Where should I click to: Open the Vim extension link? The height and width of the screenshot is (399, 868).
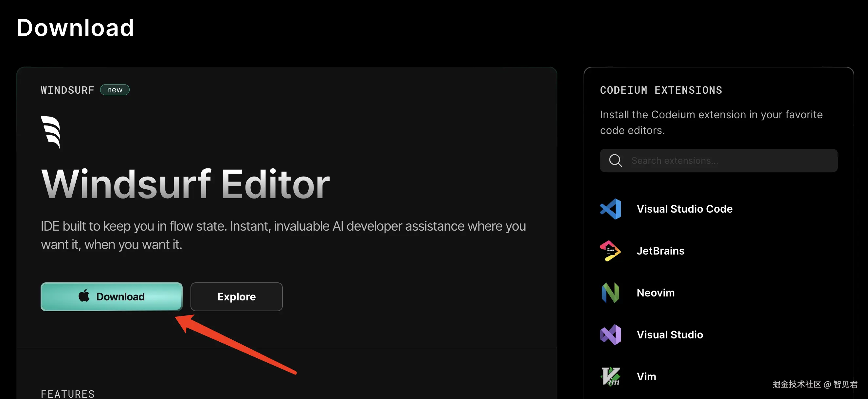point(646,376)
